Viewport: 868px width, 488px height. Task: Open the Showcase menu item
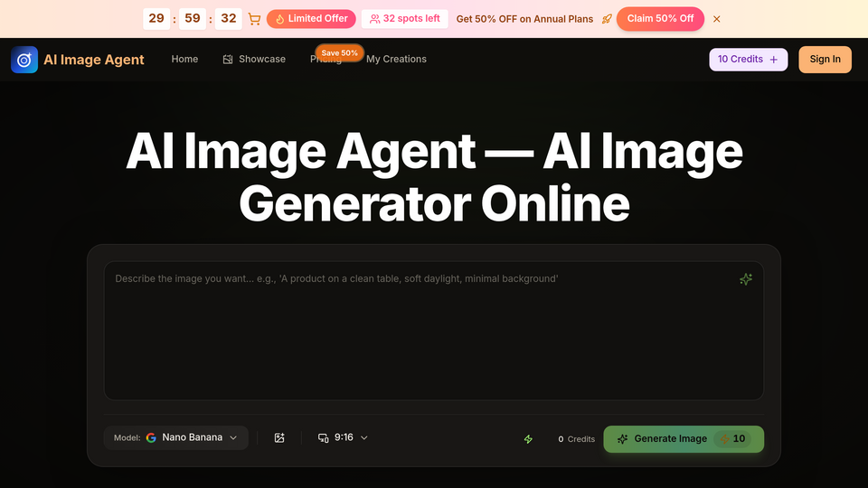pos(254,60)
